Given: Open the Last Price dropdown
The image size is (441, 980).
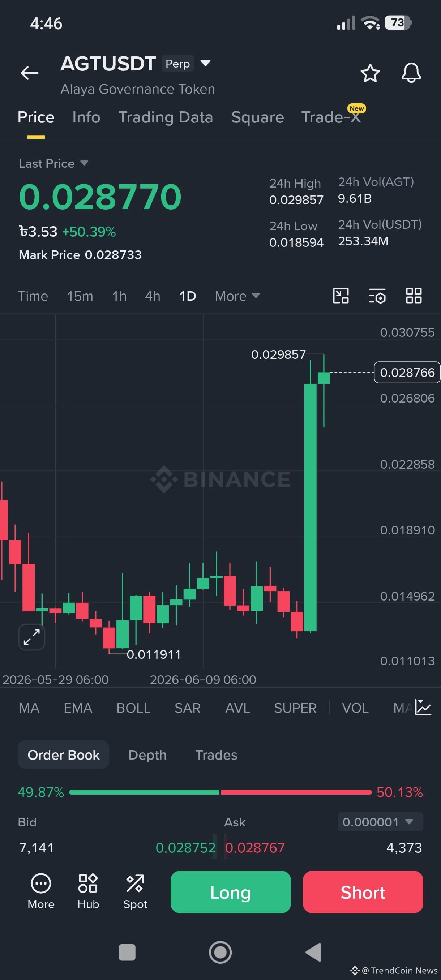Looking at the screenshot, I should tap(53, 164).
